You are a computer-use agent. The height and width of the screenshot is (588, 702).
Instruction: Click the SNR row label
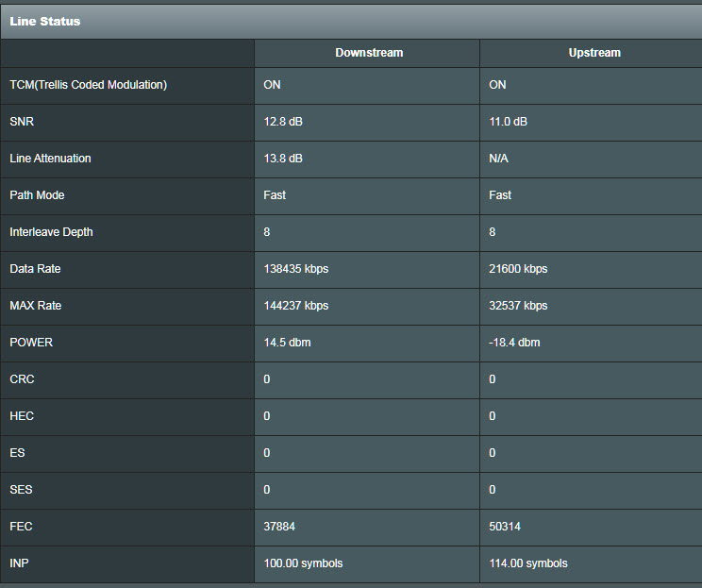[x=22, y=122]
